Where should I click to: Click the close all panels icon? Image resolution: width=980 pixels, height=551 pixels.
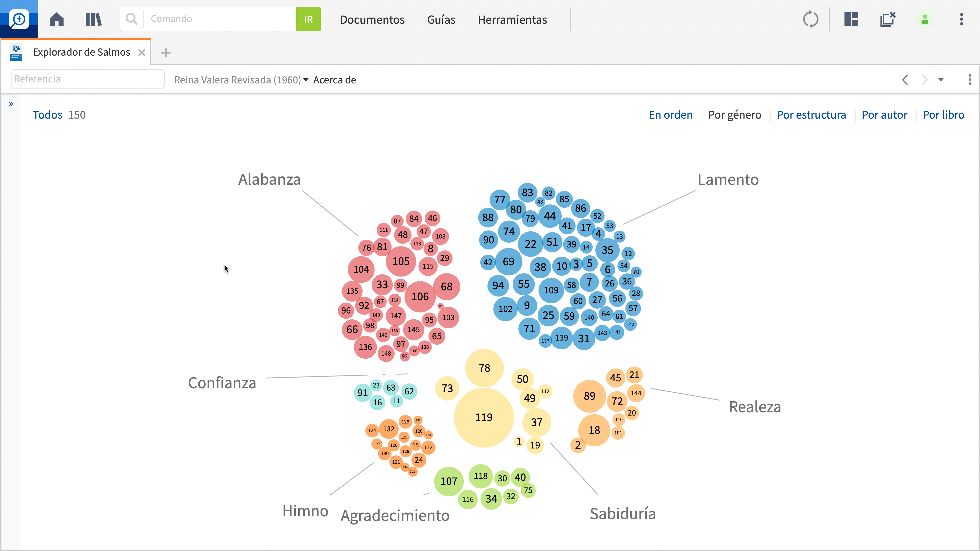pos(888,19)
